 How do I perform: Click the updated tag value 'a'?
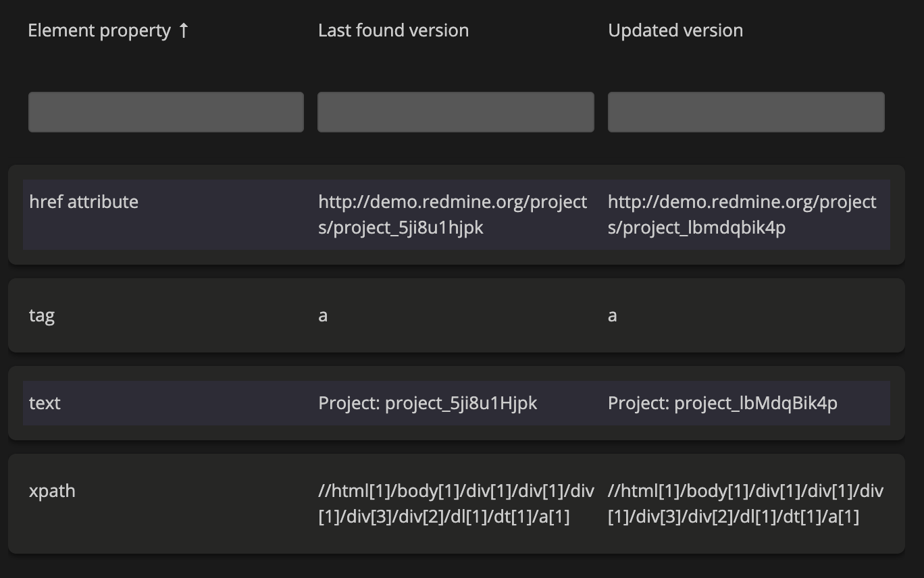tap(613, 315)
